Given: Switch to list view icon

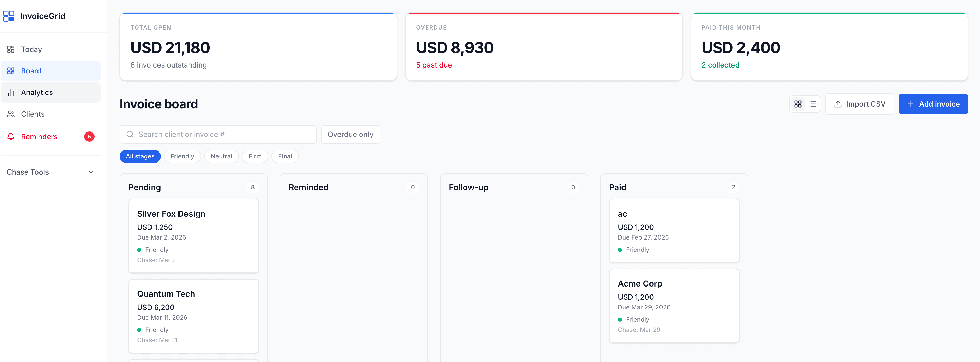Looking at the screenshot, I should click(x=812, y=104).
